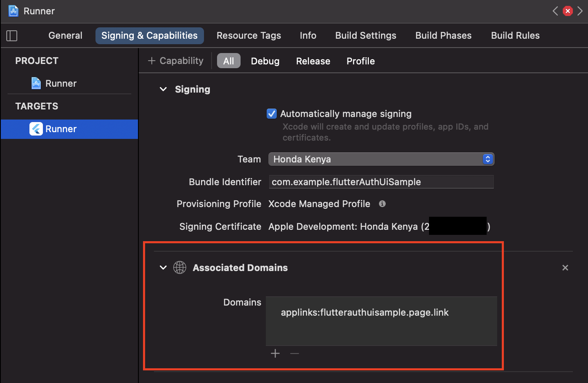Add a new domain with plus button
588x383 pixels.
coord(275,354)
